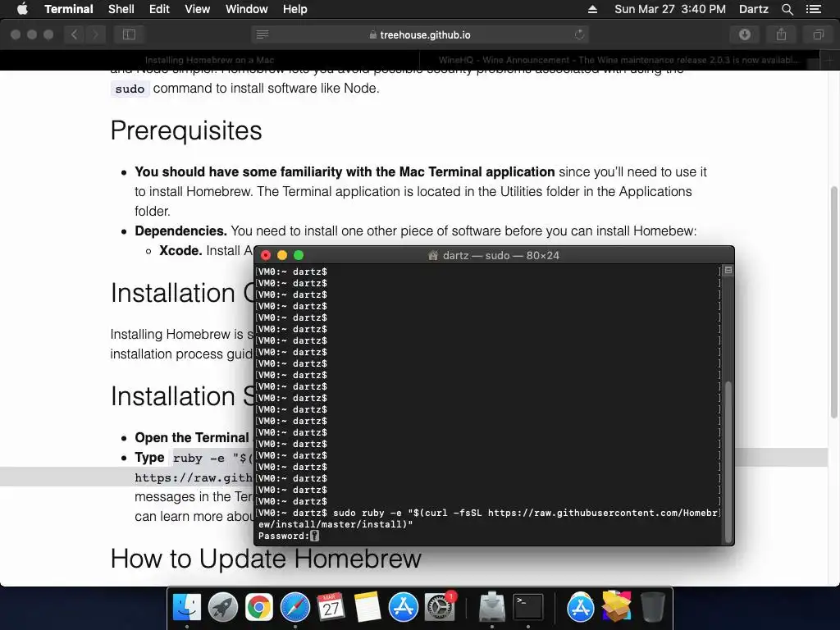
Task: Open the Notification Center list icon
Action: pos(813,9)
